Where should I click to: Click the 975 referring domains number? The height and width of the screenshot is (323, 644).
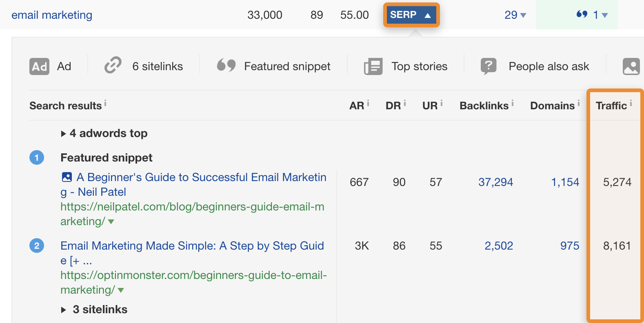tap(569, 246)
